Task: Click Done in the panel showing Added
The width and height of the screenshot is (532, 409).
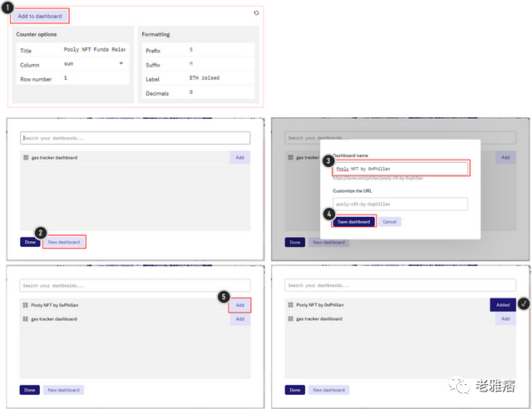Action: coord(295,390)
